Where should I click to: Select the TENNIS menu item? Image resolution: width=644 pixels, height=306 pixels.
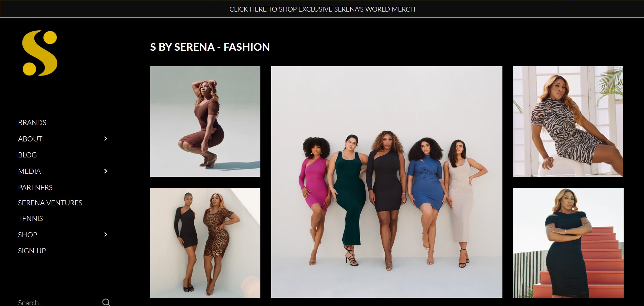(31, 219)
